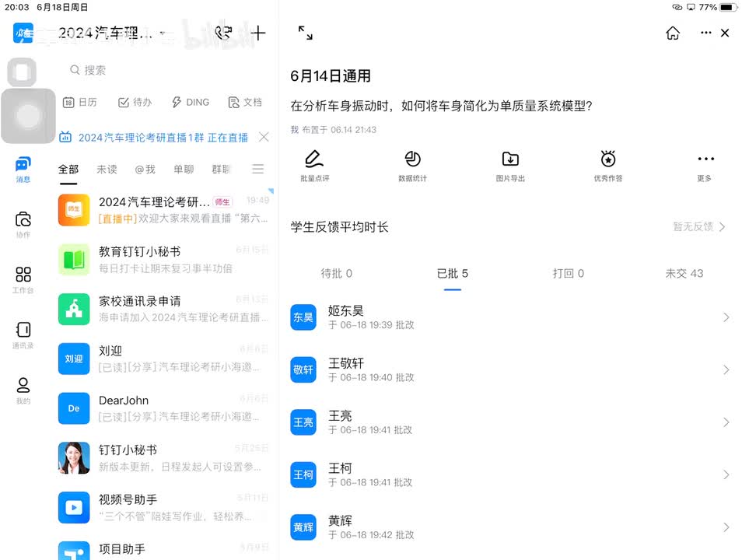Open chat with 刘迎
Viewport: 742px width, 560px height.
coord(163,359)
